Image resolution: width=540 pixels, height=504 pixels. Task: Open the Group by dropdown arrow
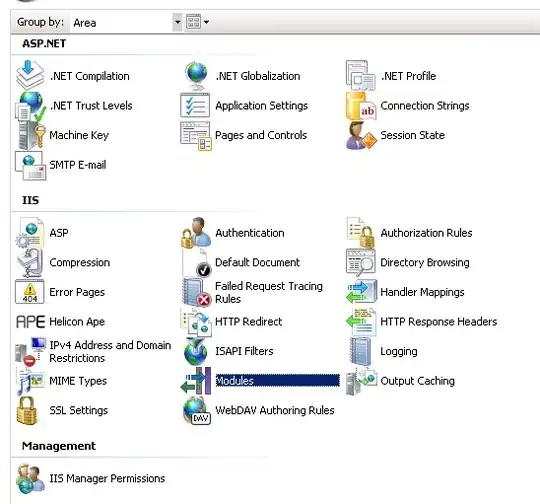(177, 22)
